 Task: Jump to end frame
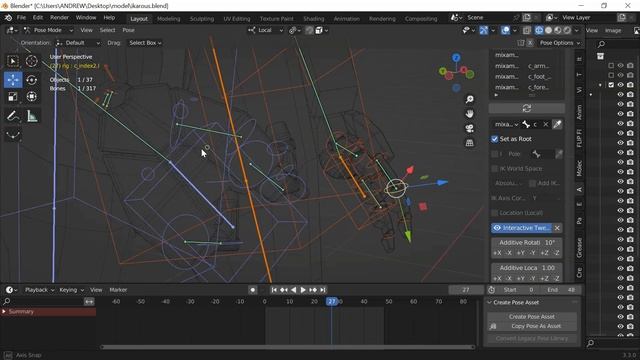click(322, 290)
